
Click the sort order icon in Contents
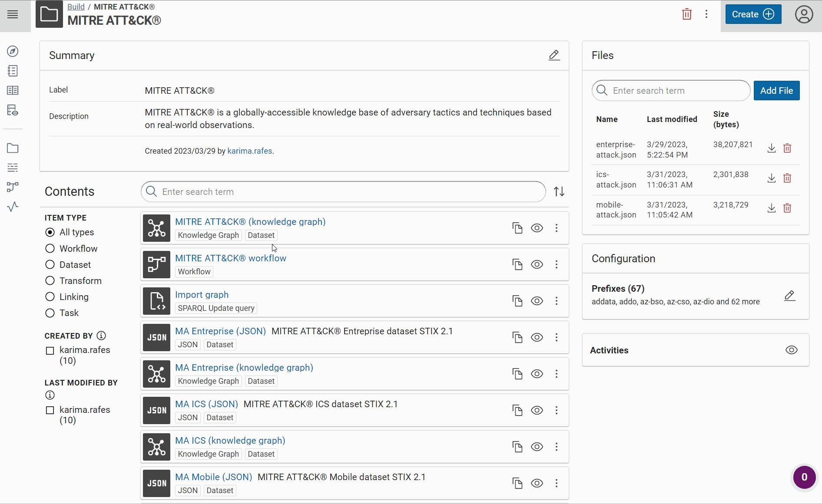tap(559, 191)
